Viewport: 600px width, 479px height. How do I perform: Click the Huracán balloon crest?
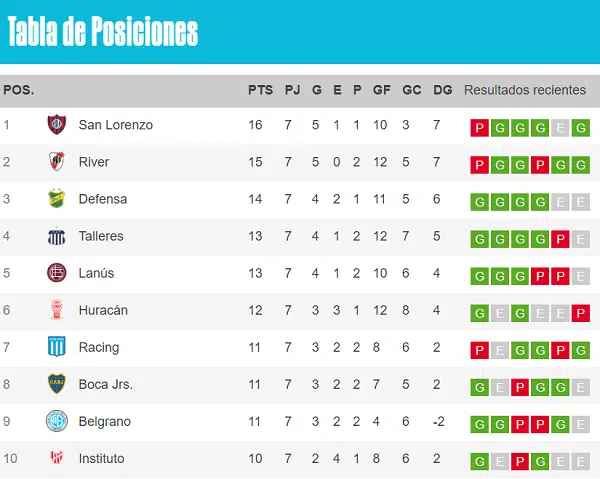(x=57, y=310)
